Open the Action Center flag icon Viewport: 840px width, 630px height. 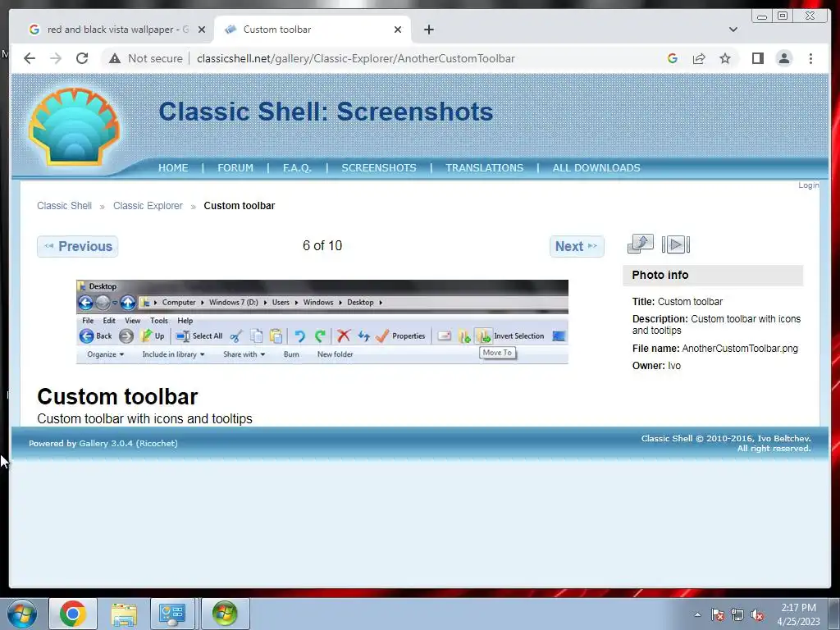(718, 614)
